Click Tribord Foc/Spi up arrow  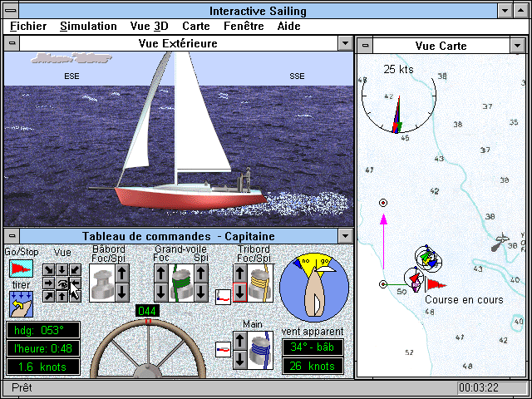[x=240, y=273]
